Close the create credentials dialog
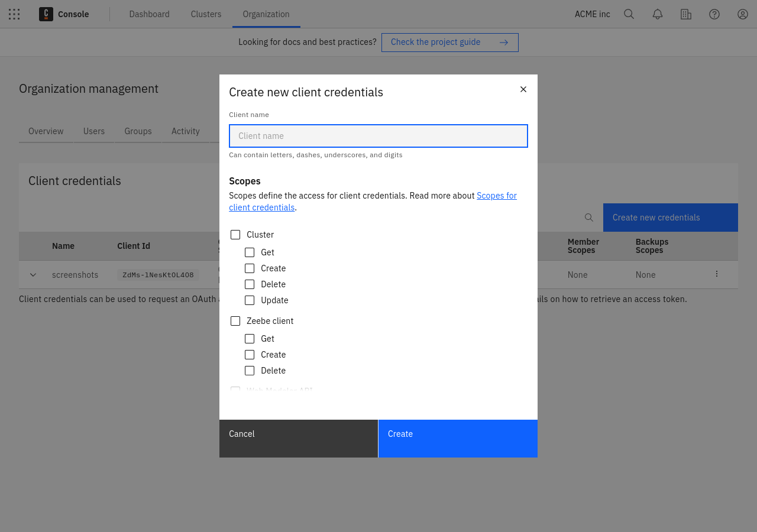The width and height of the screenshot is (757, 532). pyautogui.click(x=523, y=89)
